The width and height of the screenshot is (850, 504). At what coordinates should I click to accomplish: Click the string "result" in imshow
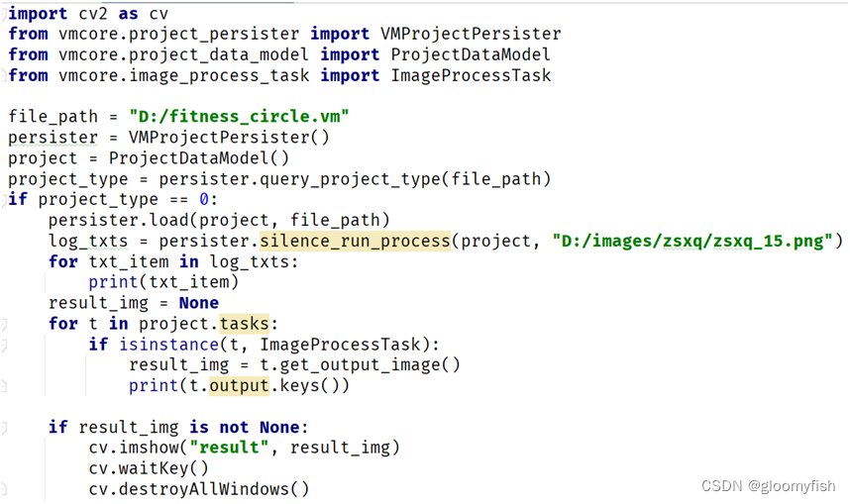(229, 449)
